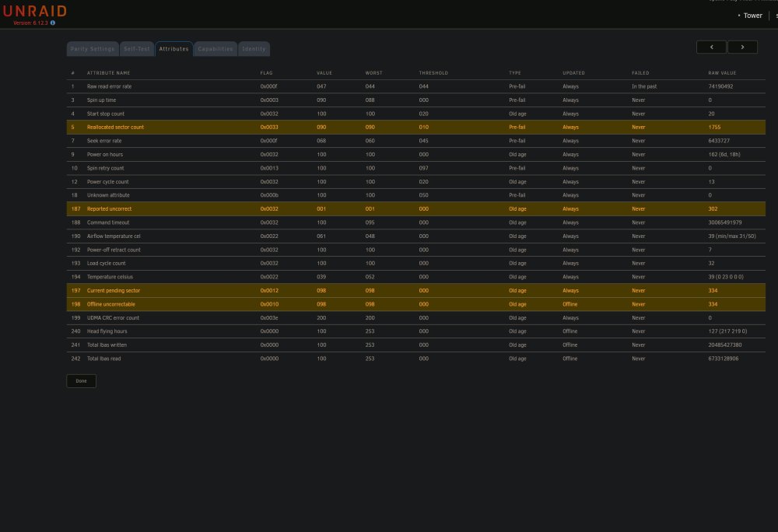Go to previous disk with left arrow
778x532 pixels.
711,47
